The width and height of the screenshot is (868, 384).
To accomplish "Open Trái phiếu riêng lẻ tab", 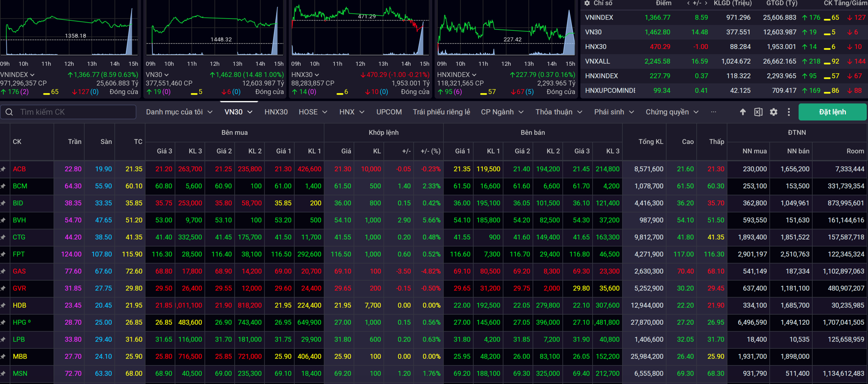I will [x=441, y=112].
